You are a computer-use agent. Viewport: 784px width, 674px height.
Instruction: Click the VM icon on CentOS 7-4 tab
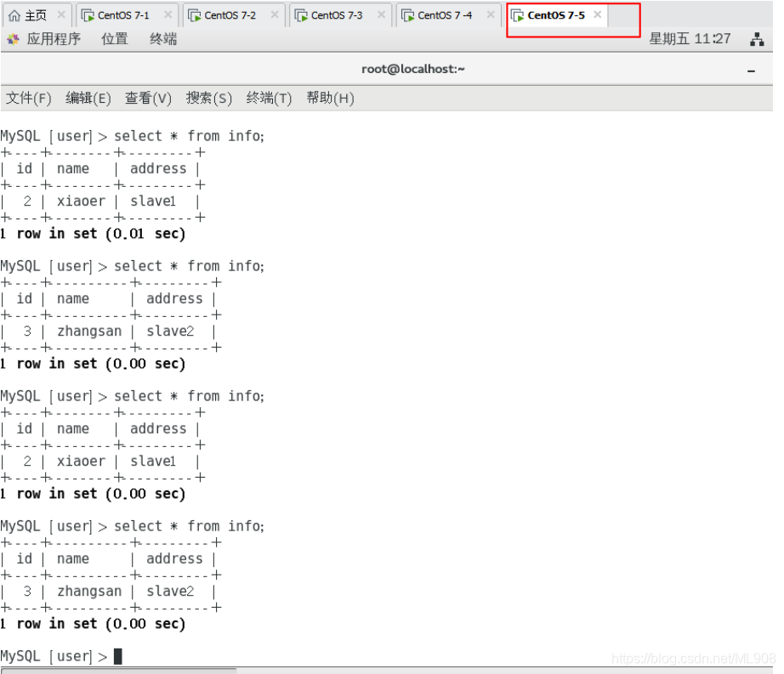(x=408, y=16)
